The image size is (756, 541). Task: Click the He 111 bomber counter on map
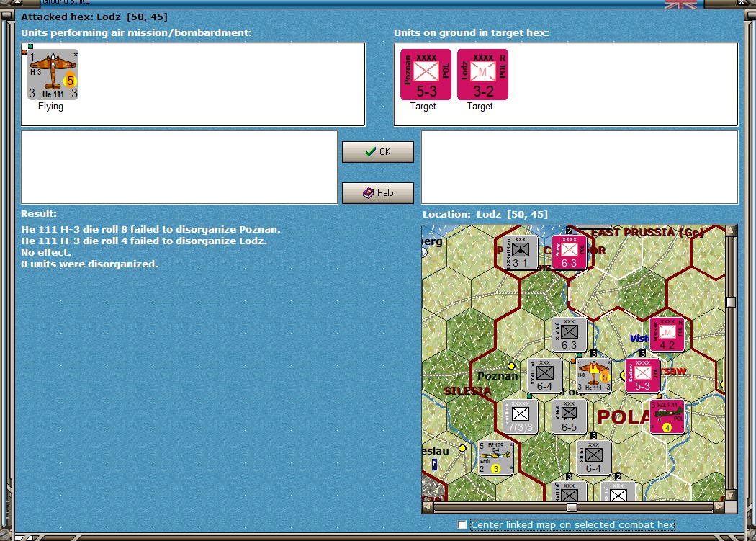coord(594,375)
